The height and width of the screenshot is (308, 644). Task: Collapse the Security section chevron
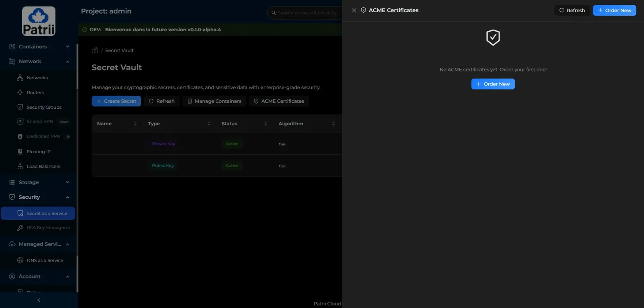coord(67,197)
